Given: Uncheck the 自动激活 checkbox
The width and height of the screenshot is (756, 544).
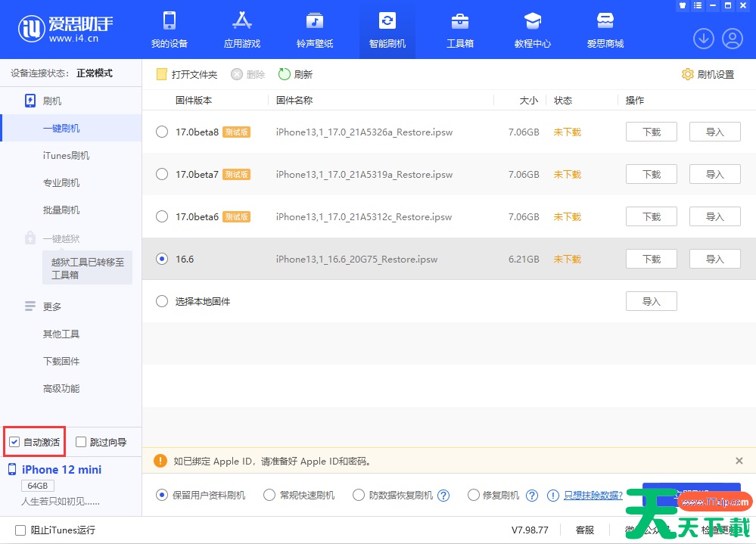Looking at the screenshot, I should coord(15,442).
